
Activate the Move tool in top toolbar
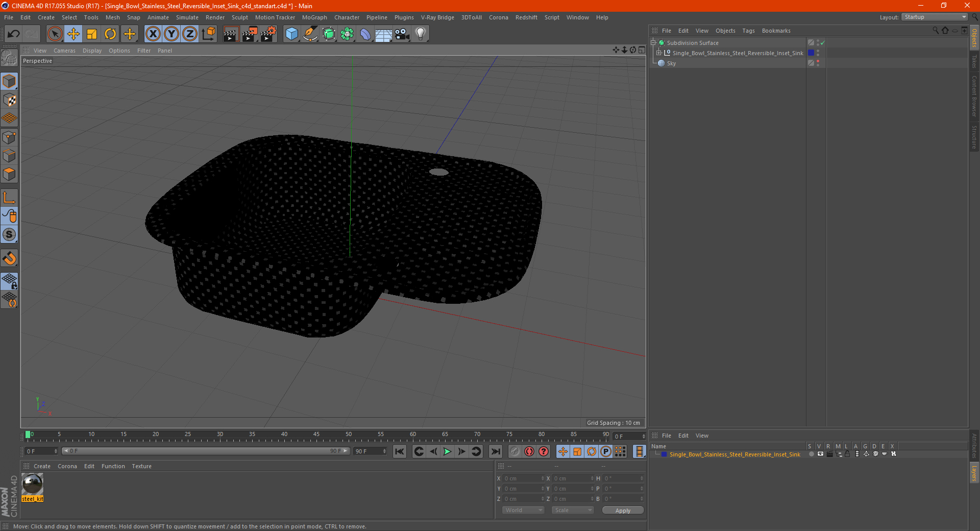pyautogui.click(x=73, y=34)
